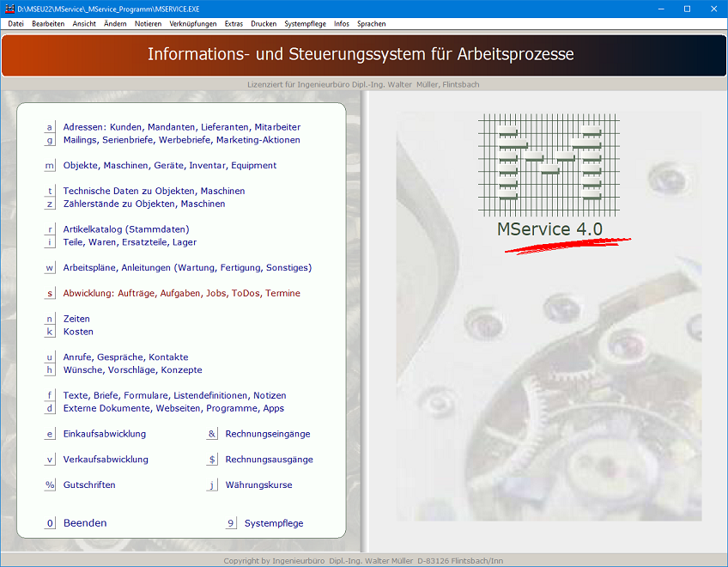Click the '$' shortcut box for Rechnungsausgänge
728x567 pixels.
coord(212,460)
